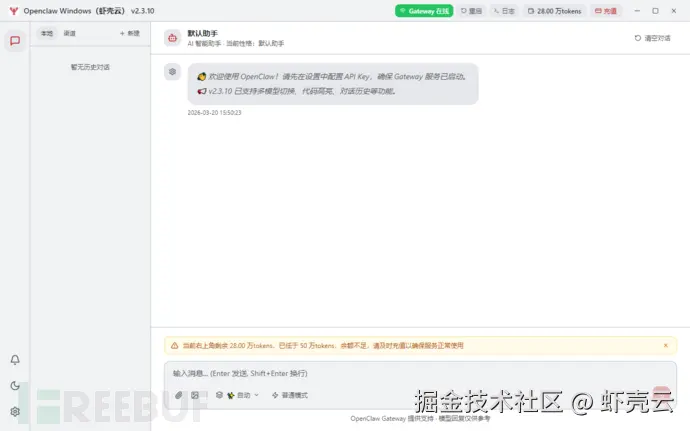Open the 日志 logs button

point(504,11)
